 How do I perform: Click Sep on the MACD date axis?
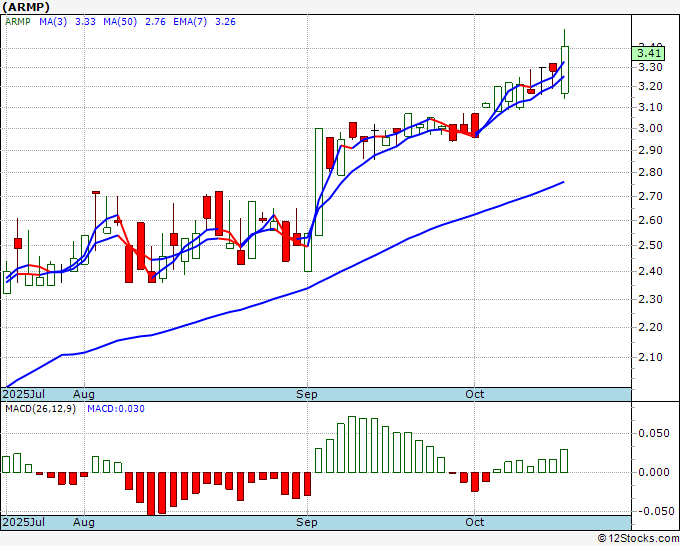(x=307, y=522)
